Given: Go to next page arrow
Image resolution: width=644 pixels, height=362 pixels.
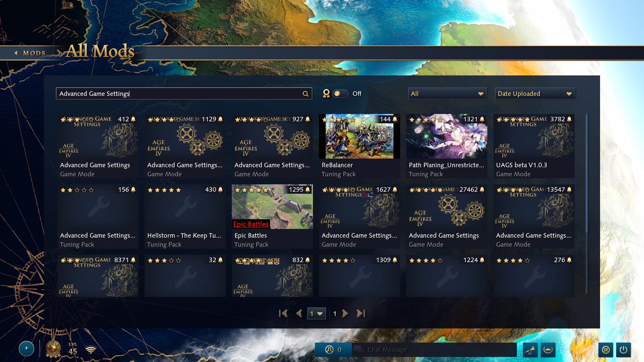Looking at the screenshot, I should tap(345, 313).
